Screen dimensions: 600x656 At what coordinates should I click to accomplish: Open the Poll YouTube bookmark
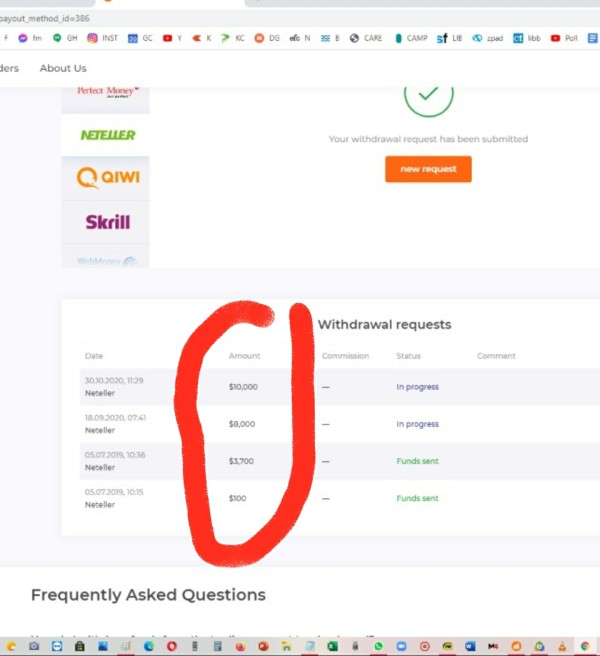564,38
